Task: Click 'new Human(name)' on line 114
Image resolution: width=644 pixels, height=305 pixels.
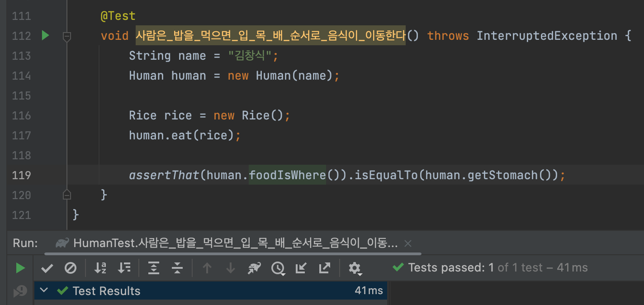Action: (x=280, y=76)
